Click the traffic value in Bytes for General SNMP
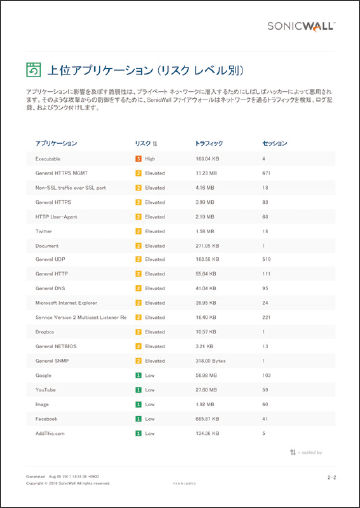The height and width of the screenshot is (508, 360). (211, 361)
